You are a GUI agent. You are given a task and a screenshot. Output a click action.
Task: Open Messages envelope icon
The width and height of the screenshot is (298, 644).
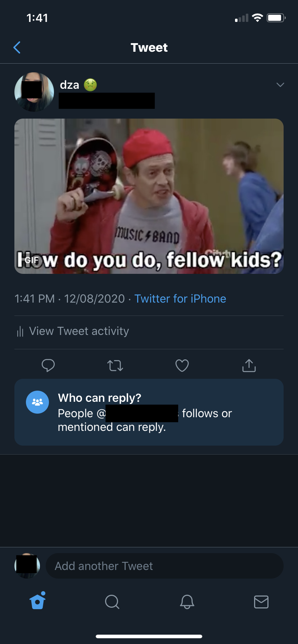pos(261,602)
